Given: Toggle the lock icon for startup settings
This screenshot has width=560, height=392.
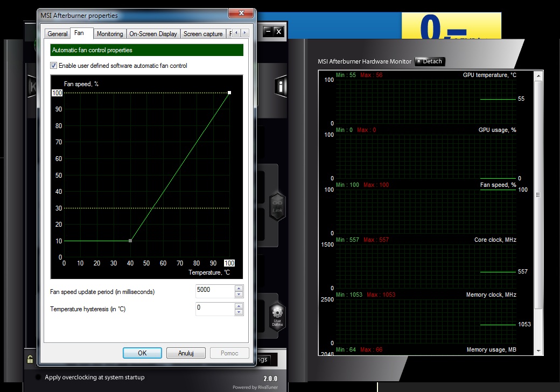Looking at the screenshot, I should [x=30, y=359].
